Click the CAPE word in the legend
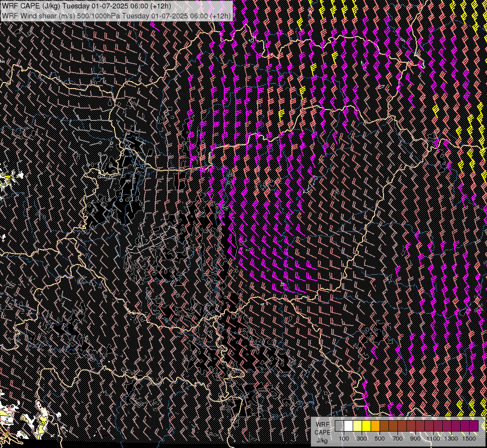The width and height of the screenshot is (487, 448). click(322, 433)
